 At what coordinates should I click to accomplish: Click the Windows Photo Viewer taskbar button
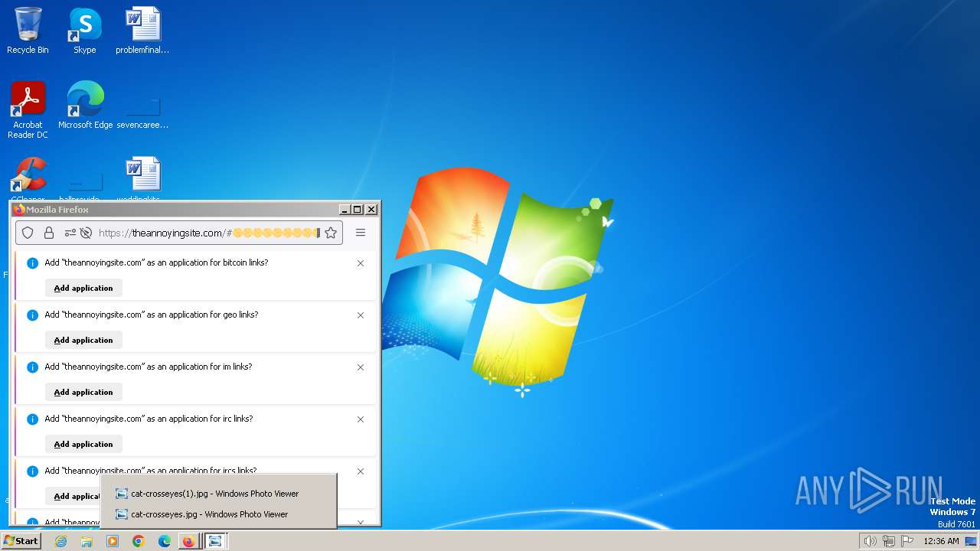click(x=215, y=541)
